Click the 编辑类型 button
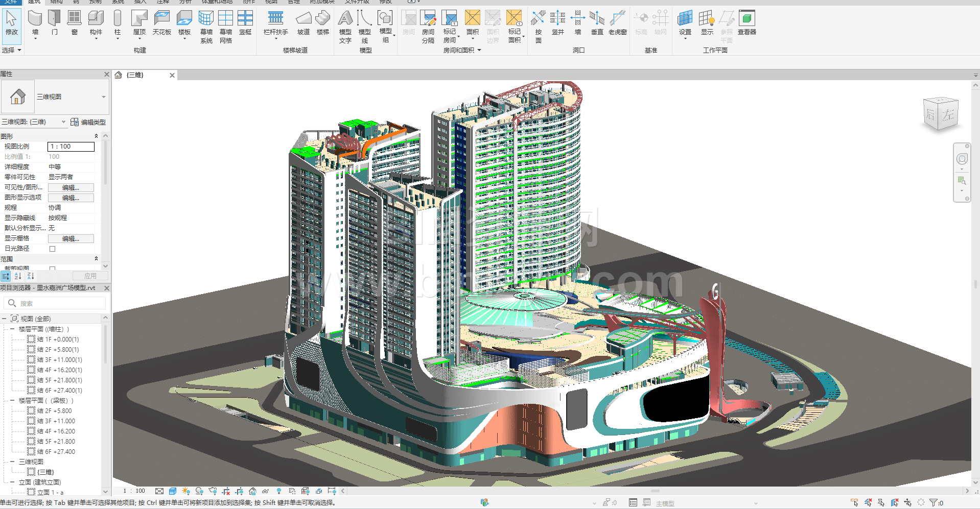The height and width of the screenshot is (509, 980). tap(88, 122)
